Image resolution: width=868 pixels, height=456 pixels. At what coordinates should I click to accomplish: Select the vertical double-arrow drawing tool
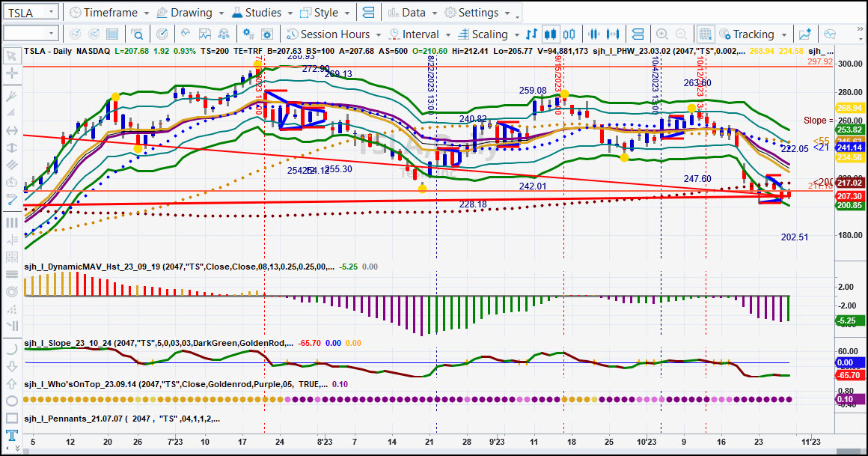pyautogui.click(x=11, y=148)
